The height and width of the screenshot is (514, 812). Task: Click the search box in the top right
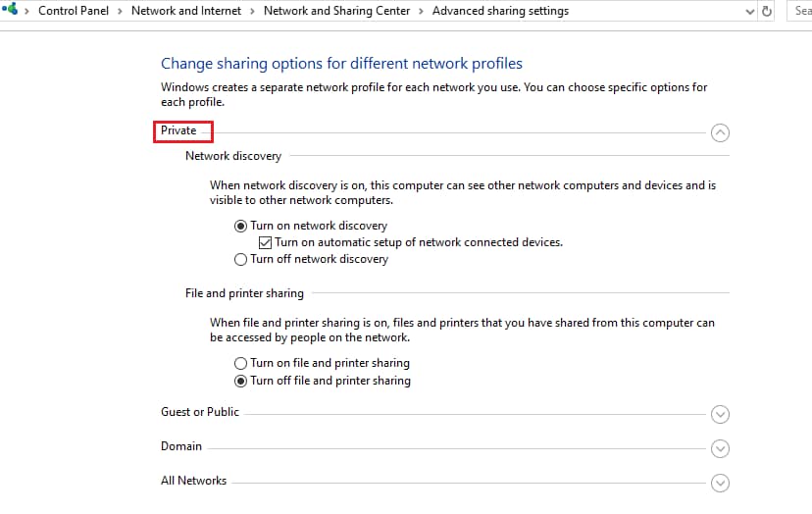coord(800,11)
